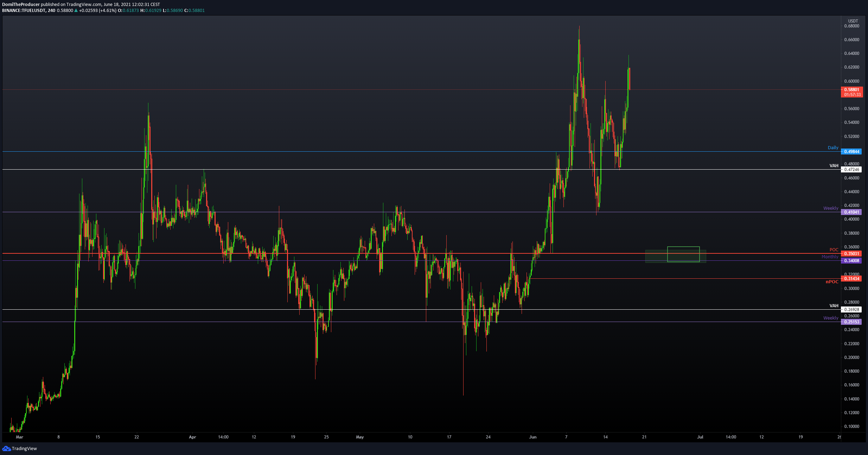Click the Mar date on time axis
Image resolution: width=868 pixels, height=455 pixels.
[x=19, y=437]
